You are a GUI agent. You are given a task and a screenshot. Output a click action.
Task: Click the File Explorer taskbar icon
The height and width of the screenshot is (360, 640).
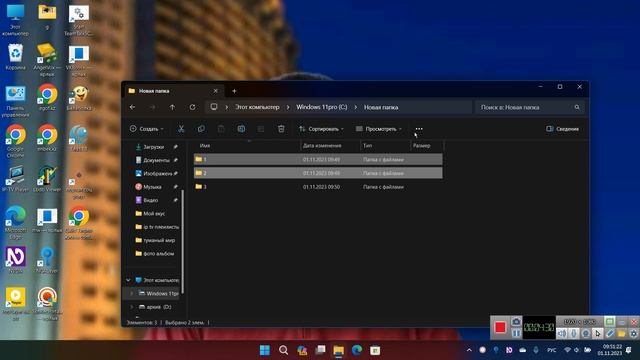pos(338,350)
